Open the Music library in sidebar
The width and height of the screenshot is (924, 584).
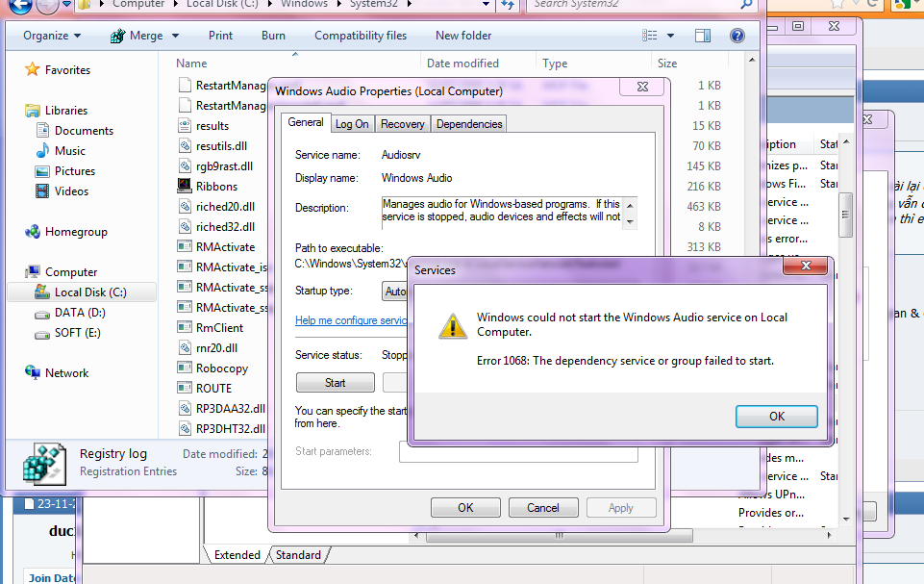point(69,151)
